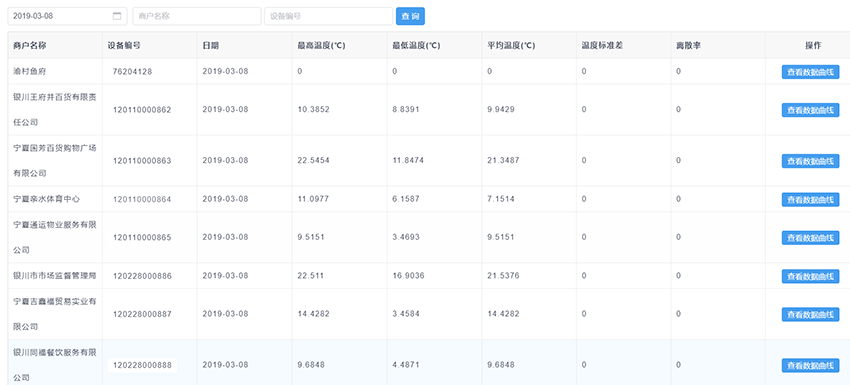
Task: Focus the 商户名称 search input
Action: tap(197, 16)
